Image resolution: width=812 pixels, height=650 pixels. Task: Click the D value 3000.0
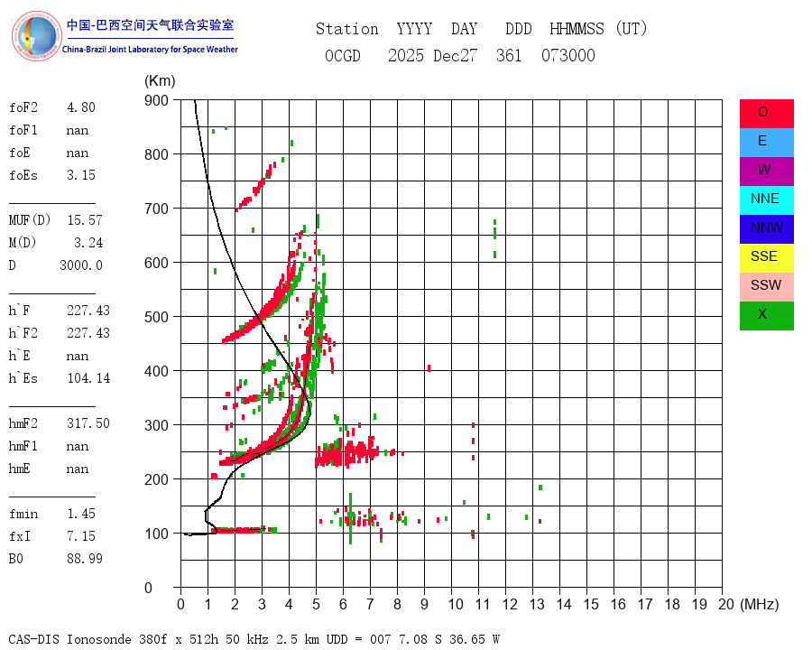coord(81,265)
